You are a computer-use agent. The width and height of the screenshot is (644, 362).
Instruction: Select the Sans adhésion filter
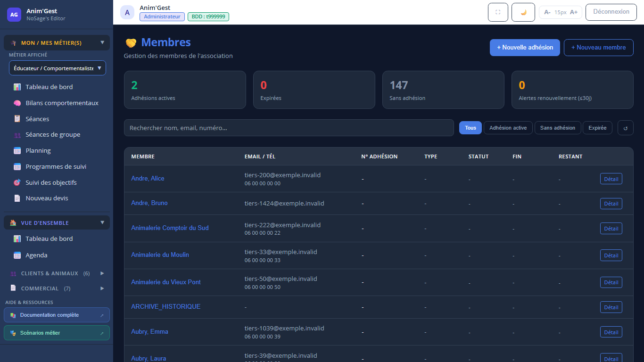pos(558,128)
